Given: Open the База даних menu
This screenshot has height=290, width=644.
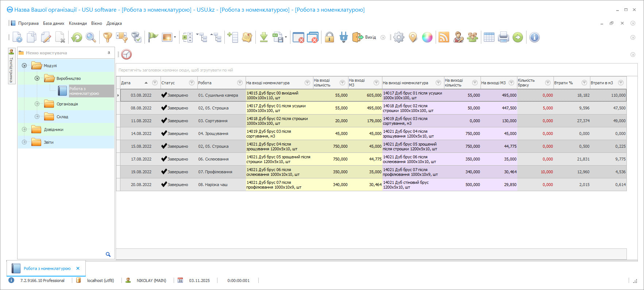Looking at the screenshot, I should [x=54, y=23].
